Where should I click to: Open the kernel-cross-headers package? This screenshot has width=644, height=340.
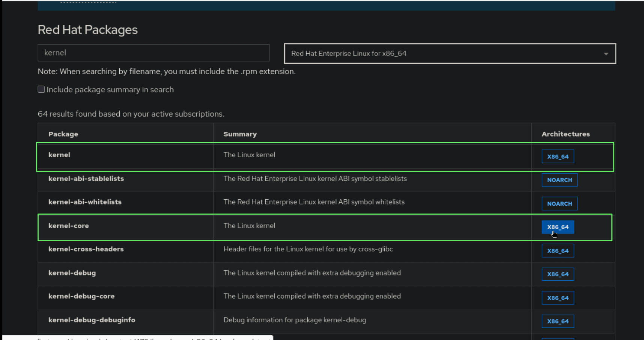coord(86,249)
